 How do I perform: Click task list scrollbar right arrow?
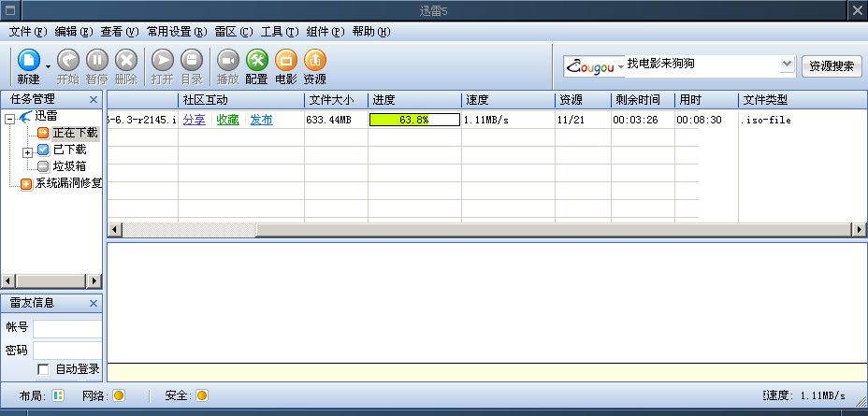click(860, 230)
